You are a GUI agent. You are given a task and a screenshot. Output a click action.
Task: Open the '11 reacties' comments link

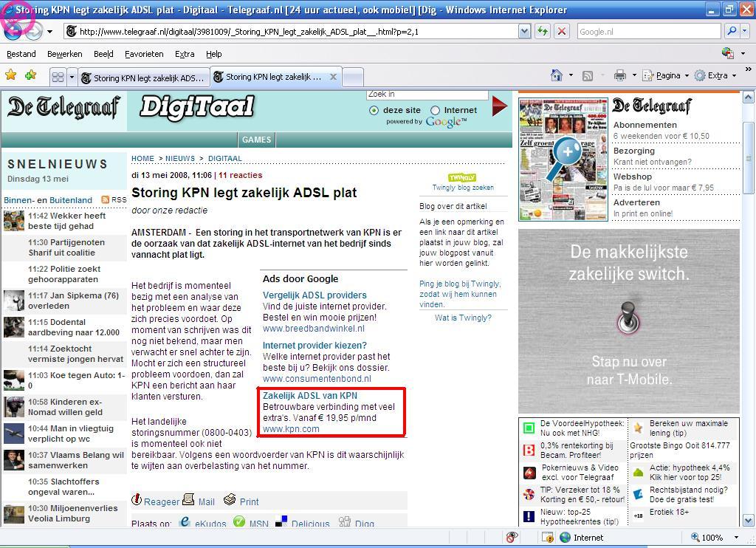click(x=241, y=175)
